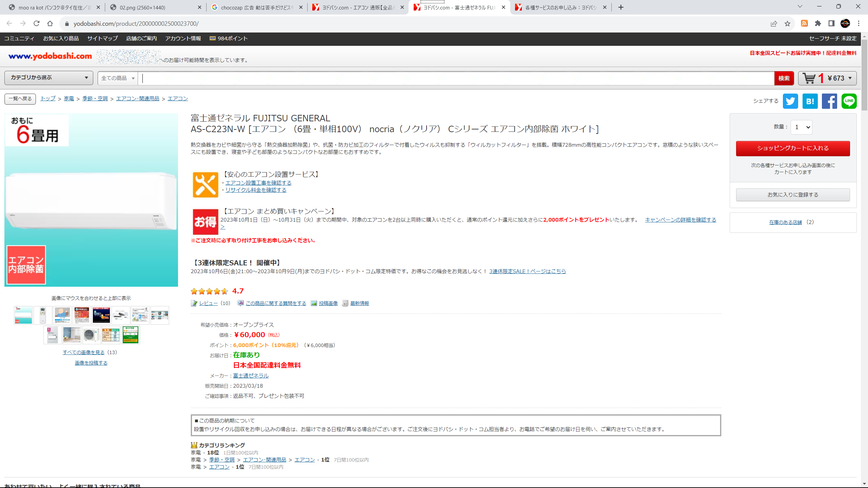Viewport: 868px width, 488px height.
Task: Click the yodobashi.com logo
Action: click(x=50, y=56)
